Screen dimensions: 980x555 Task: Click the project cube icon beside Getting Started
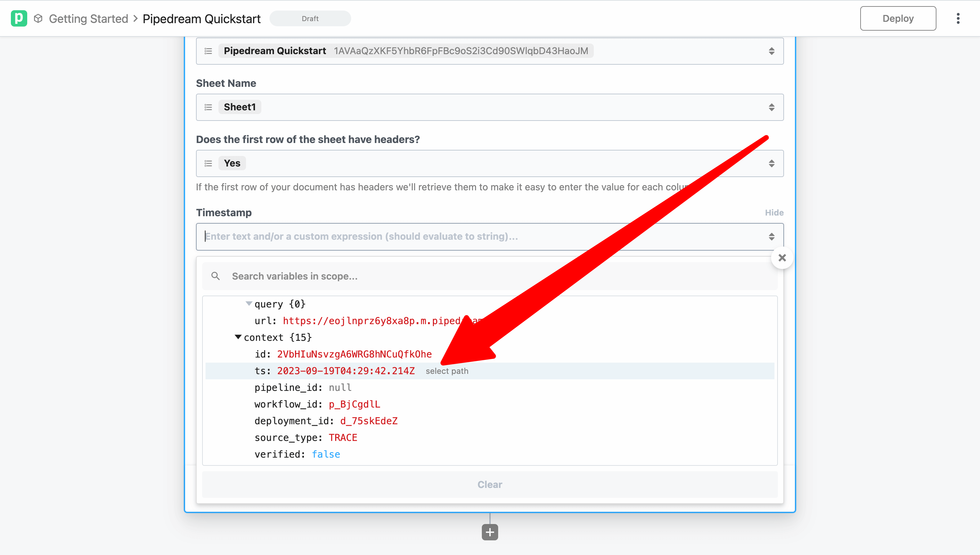click(x=38, y=18)
